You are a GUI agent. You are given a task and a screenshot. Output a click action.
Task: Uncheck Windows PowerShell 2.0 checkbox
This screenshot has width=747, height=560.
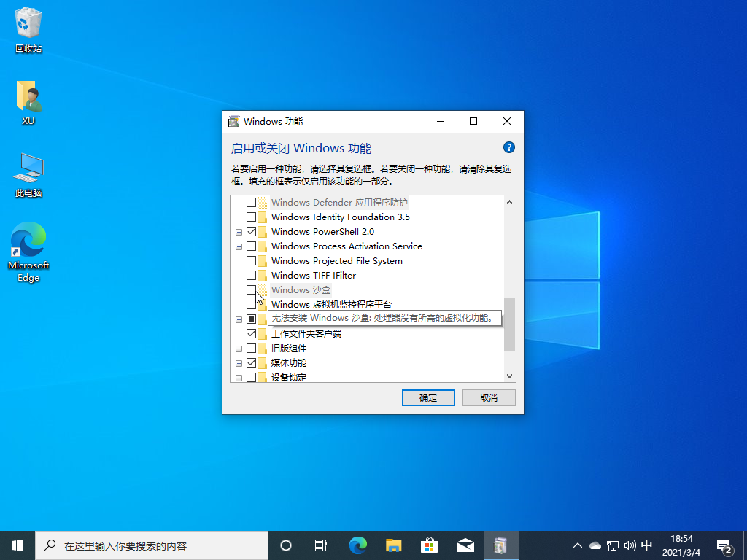pyautogui.click(x=251, y=232)
